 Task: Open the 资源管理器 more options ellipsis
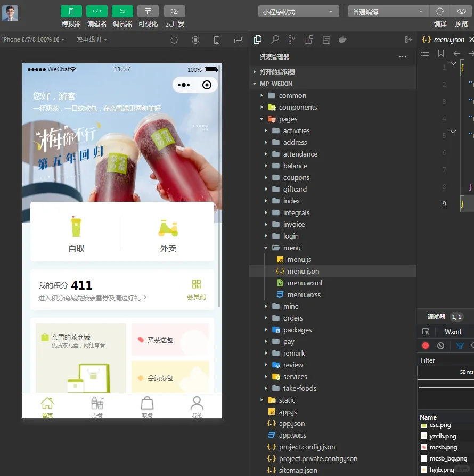pos(403,56)
